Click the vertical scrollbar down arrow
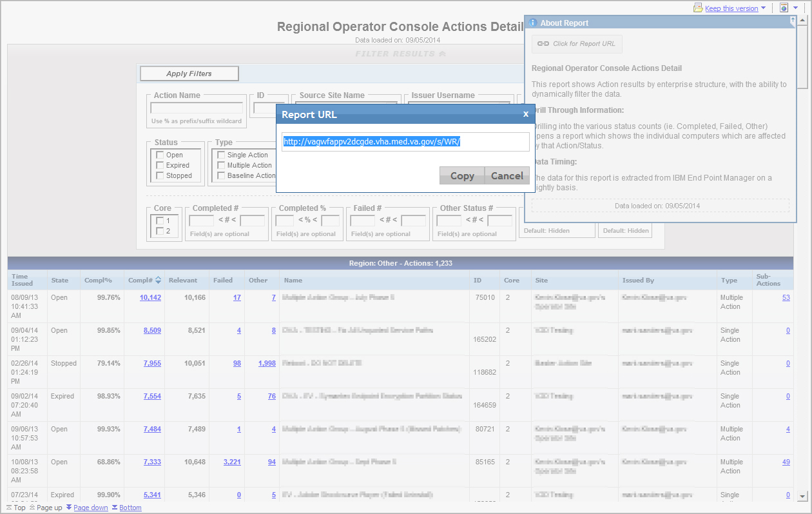This screenshot has height=514, width=812. [802, 497]
